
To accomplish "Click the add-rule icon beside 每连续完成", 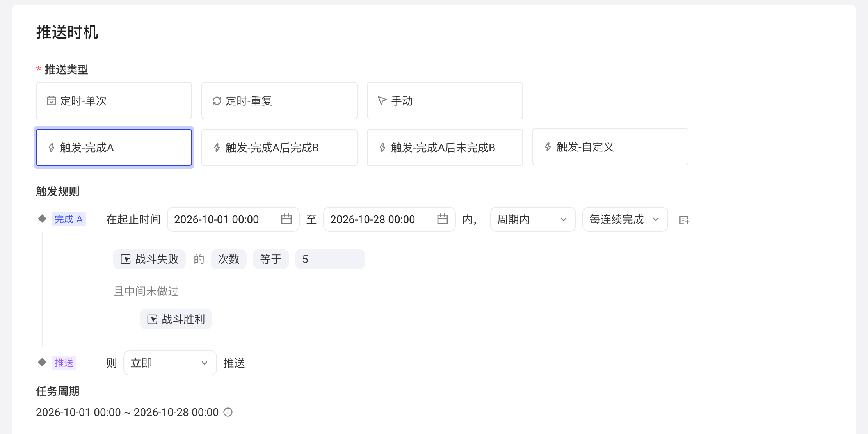I will 684,220.
